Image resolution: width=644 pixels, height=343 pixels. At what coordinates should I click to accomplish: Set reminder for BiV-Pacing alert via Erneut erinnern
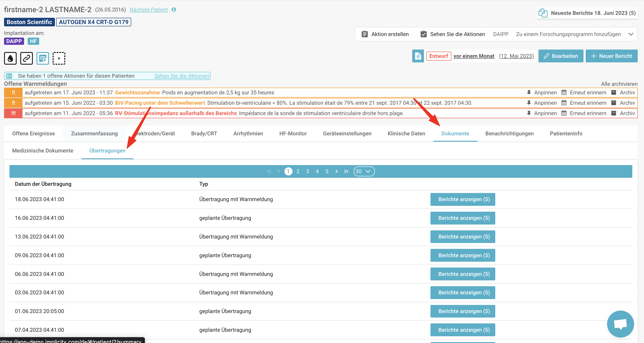pos(584,103)
